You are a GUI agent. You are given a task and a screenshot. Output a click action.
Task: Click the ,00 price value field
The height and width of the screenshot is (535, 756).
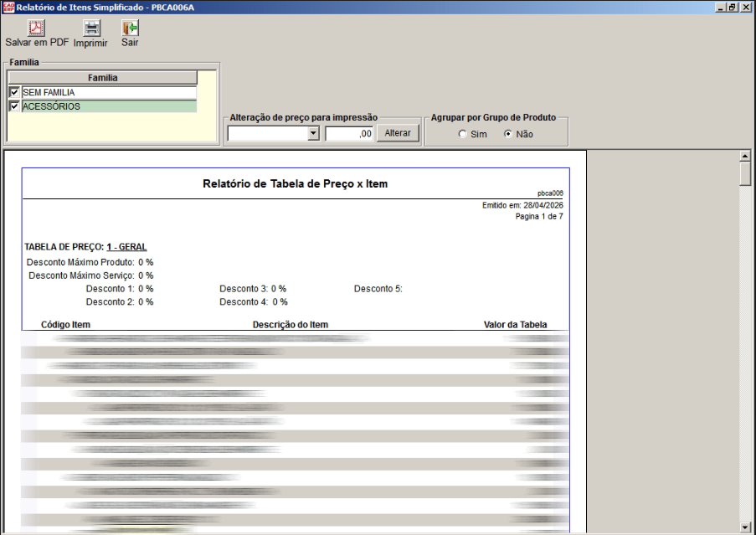[x=349, y=133]
